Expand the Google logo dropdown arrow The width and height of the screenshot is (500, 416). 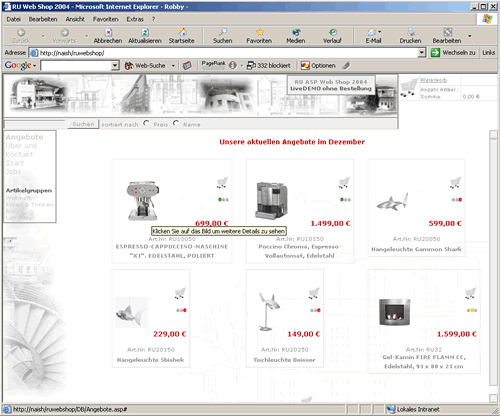coord(34,66)
